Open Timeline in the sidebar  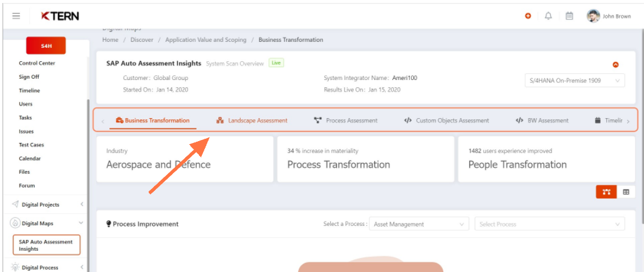(x=30, y=90)
